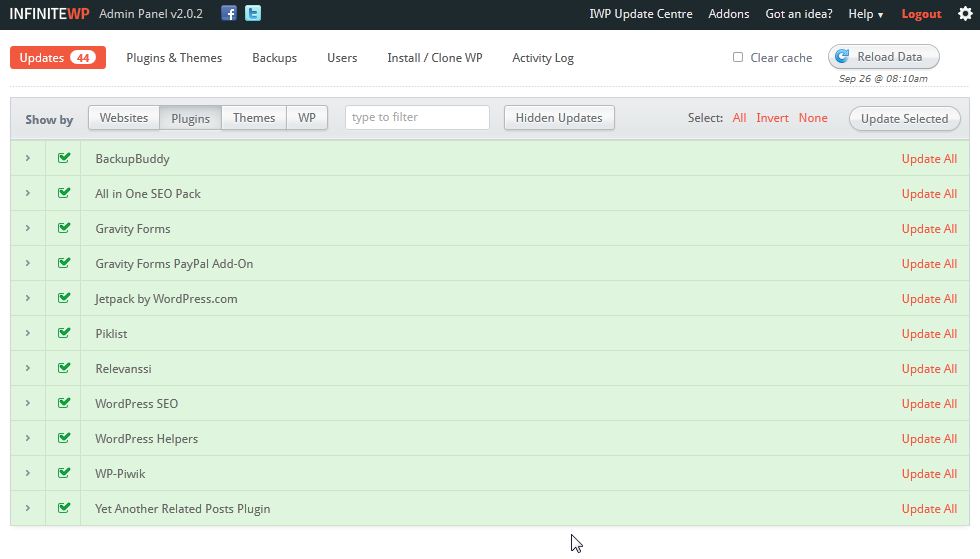The width and height of the screenshot is (980, 559).
Task: Expand the Jetpack by WordPress.com row
Action: pos(28,298)
